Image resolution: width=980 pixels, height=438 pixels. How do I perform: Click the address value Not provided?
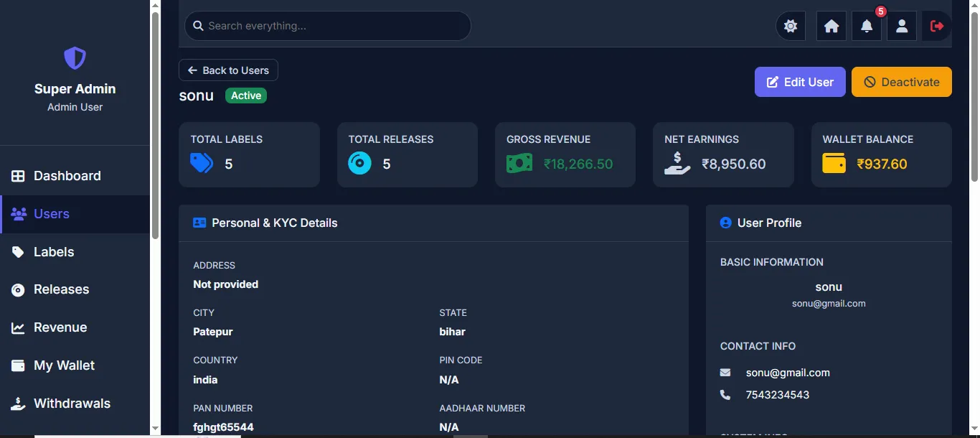225,284
